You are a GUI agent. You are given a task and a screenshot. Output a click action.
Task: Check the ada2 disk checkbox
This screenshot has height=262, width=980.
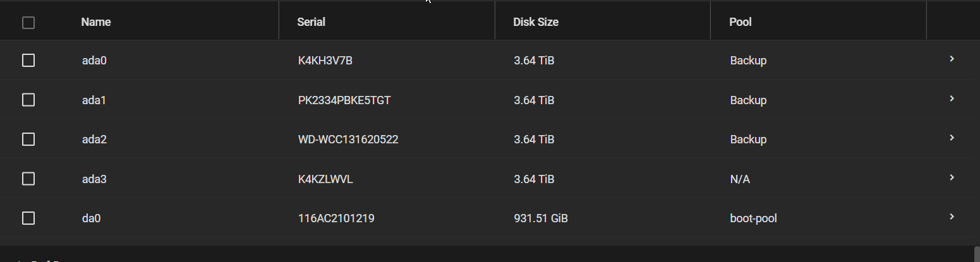tap(28, 140)
